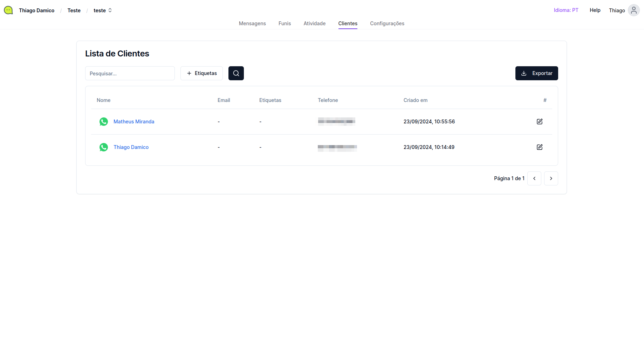
Task: Export the client list with Exportar
Action: pos(536,73)
